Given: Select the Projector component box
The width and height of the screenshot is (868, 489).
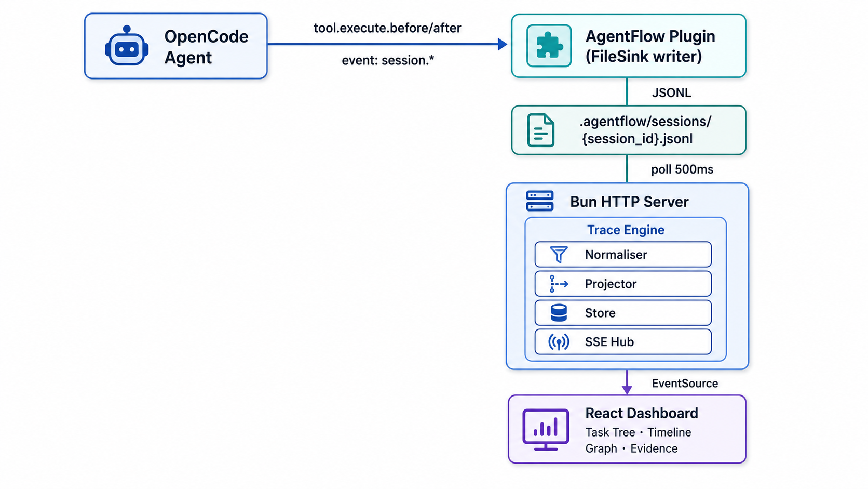Looking at the screenshot, I should 623,284.
